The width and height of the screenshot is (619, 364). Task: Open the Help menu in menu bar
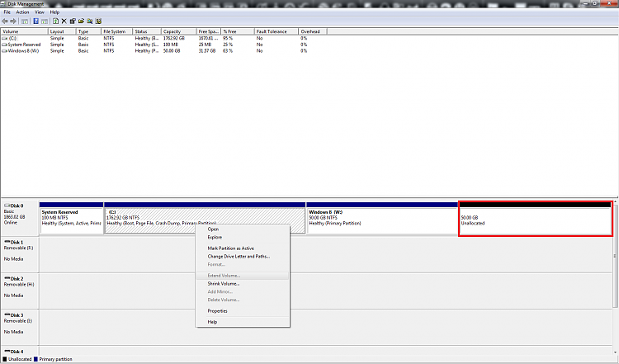(x=54, y=12)
